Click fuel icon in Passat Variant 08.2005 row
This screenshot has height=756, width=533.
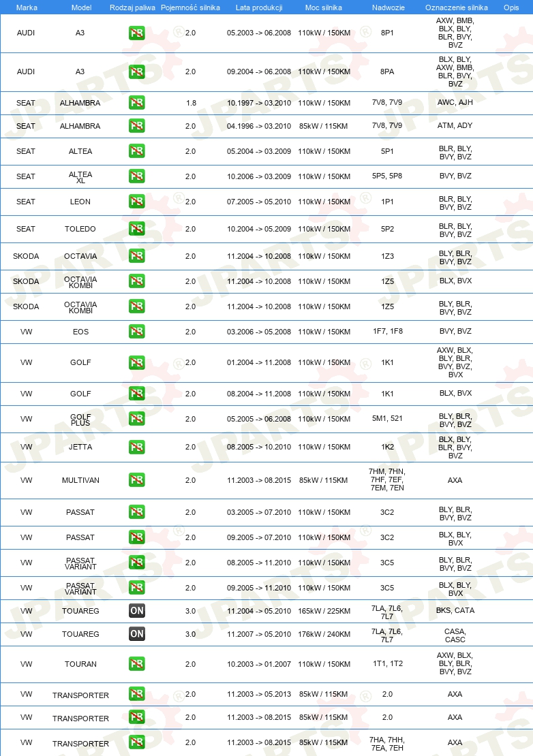point(137,563)
